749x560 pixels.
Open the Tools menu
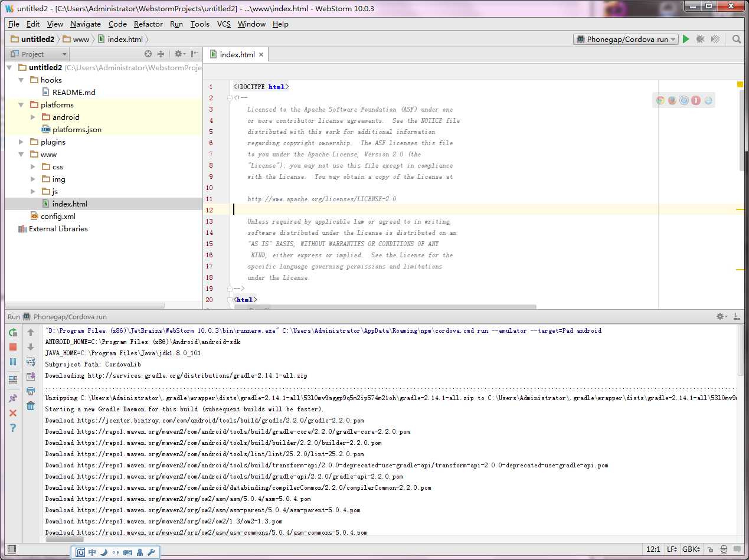coord(199,24)
